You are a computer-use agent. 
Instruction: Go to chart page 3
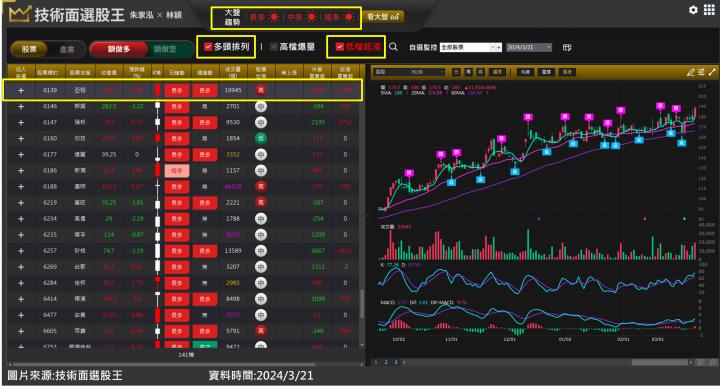(x=395, y=362)
